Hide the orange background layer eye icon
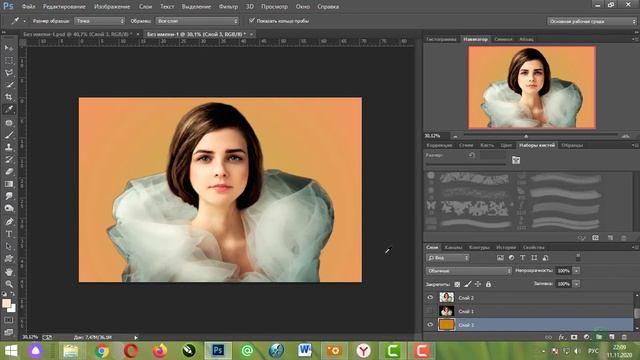640x360 pixels. click(430, 325)
